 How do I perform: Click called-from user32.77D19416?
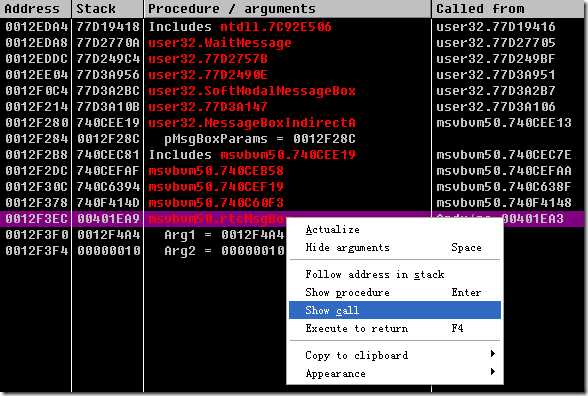(x=495, y=27)
